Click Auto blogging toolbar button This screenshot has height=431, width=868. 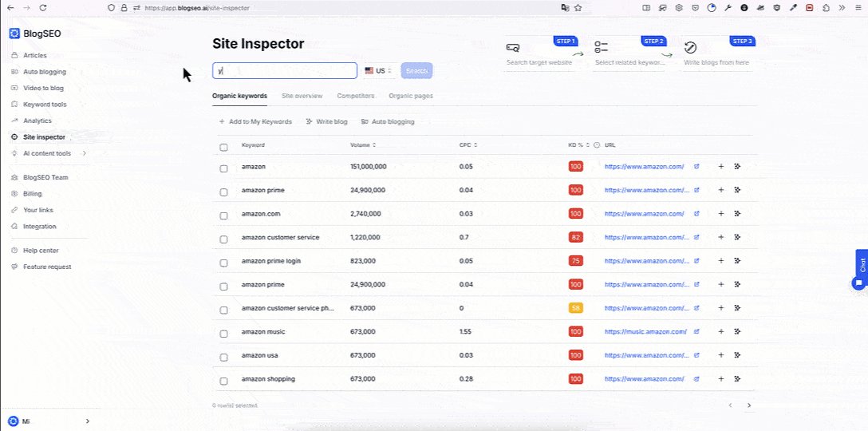388,122
